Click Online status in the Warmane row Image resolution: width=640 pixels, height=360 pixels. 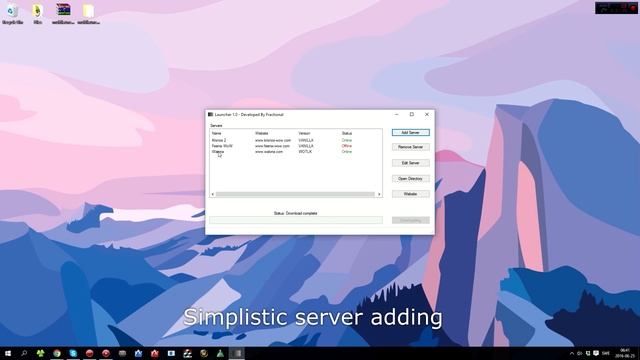point(347,151)
